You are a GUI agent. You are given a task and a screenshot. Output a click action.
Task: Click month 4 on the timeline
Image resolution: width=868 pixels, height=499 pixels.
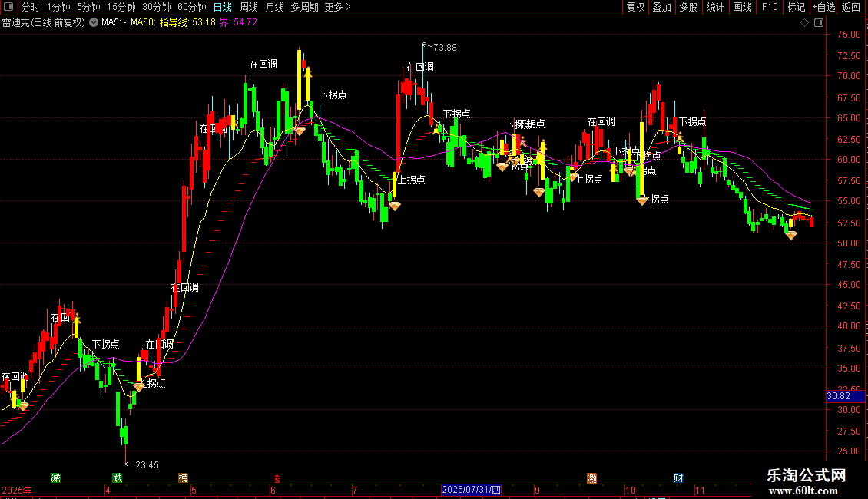108,490
